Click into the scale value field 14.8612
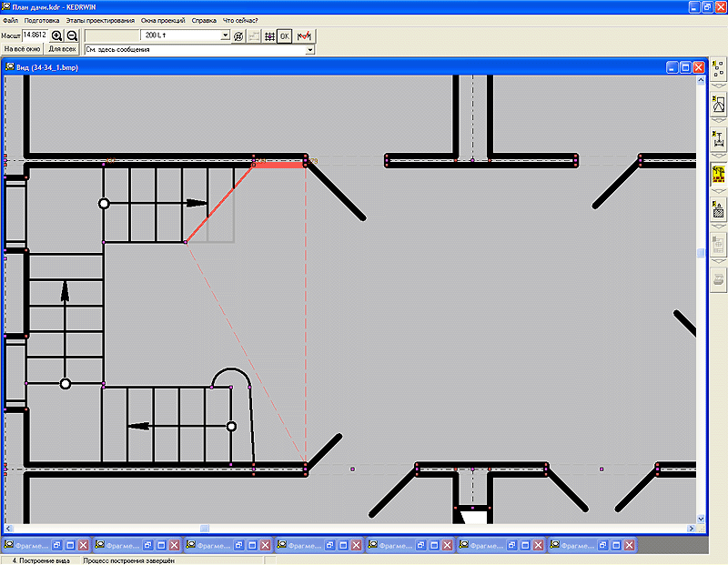Screen dimensions: 728x565 pyautogui.click(x=35, y=35)
